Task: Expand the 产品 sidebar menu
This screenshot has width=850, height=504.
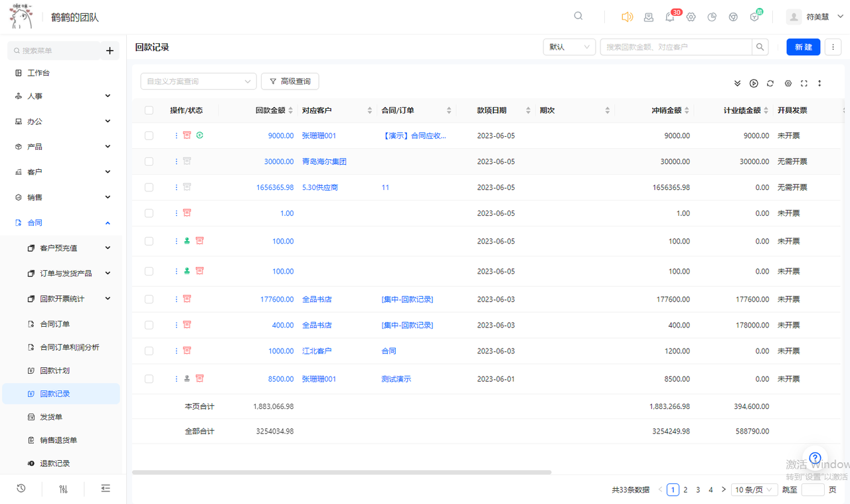Action: click(x=63, y=147)
